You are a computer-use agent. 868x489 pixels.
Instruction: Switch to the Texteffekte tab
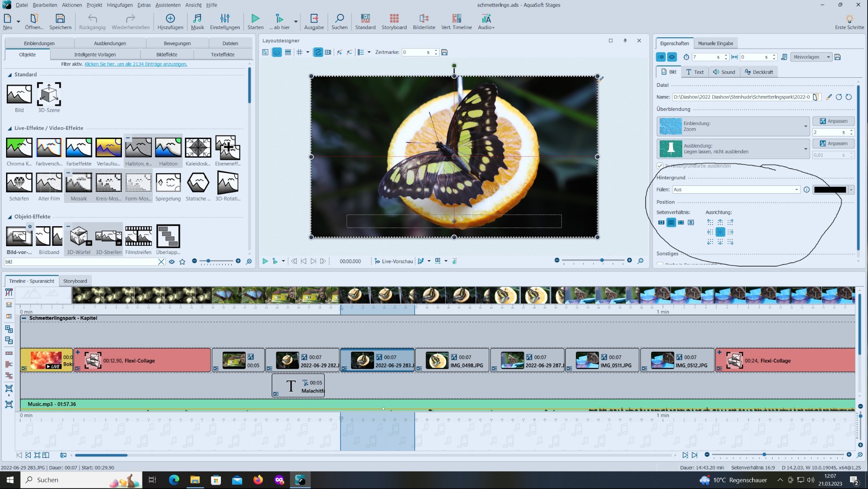click(223, 55)
